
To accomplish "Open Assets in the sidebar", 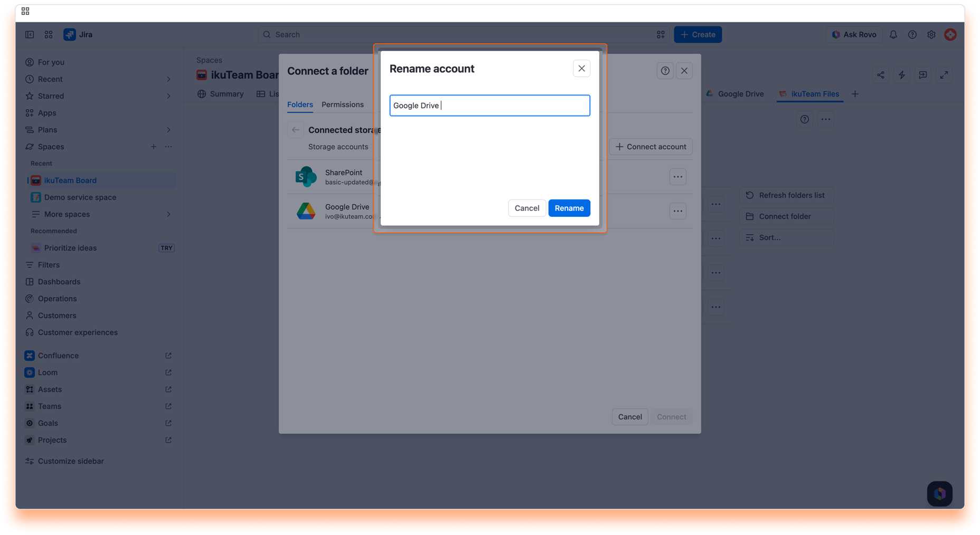I will point(50,389).
